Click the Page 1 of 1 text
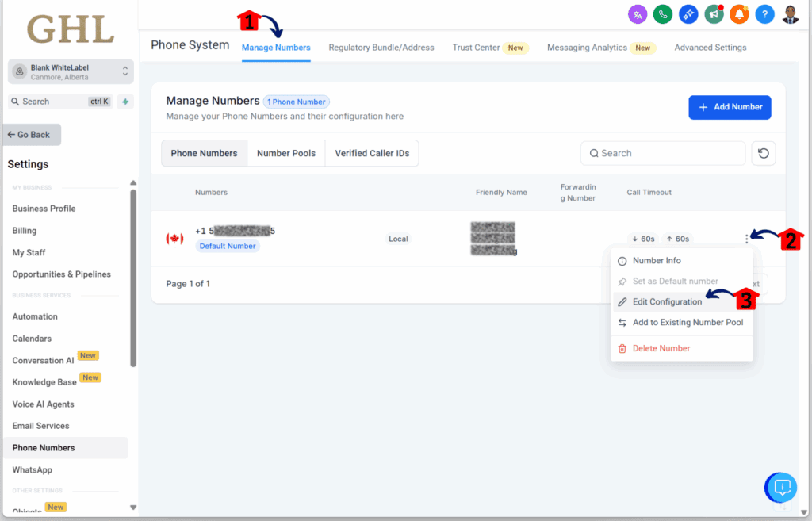The image size is (812, 521). point(188,284)
